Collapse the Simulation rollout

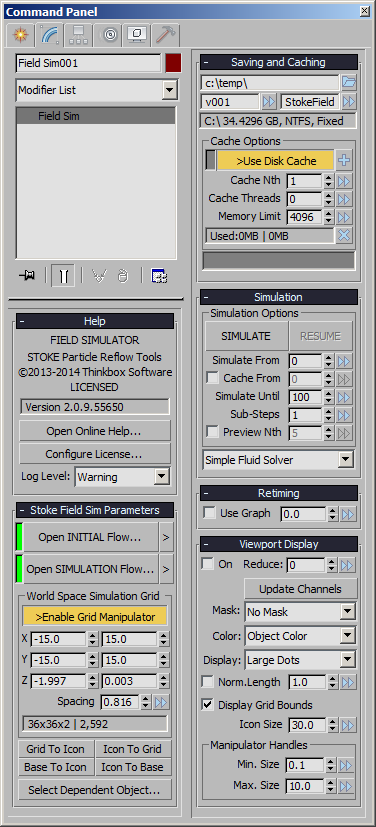279,297
